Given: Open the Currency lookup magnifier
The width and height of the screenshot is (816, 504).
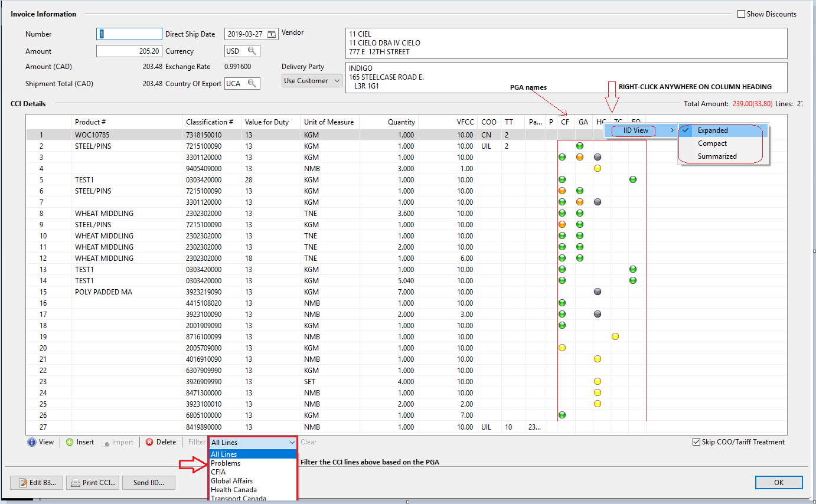Looking at the screenshot, I should coord(252,51).
